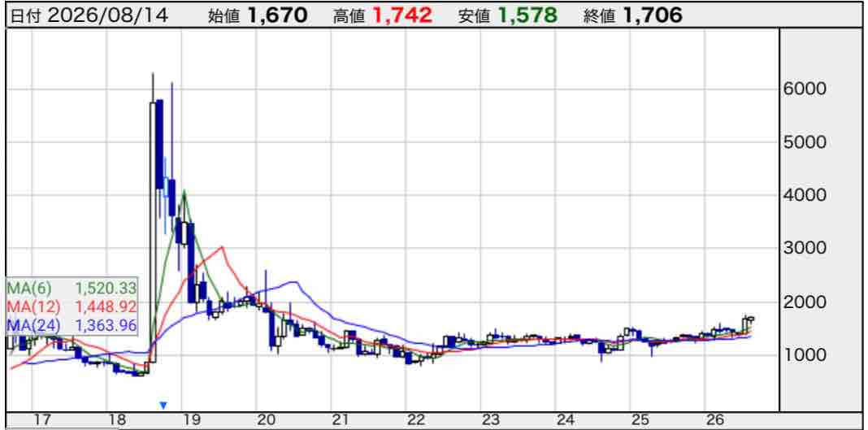Click the 5000 price axis label
Screen dimensions: 868x430
pos(805,142)
